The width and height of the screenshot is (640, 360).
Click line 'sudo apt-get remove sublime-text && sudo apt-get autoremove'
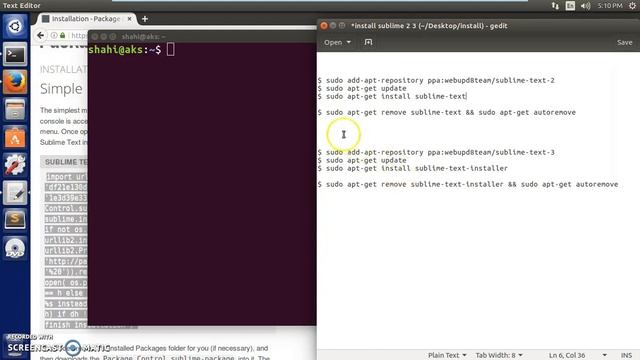pos(451,112)
